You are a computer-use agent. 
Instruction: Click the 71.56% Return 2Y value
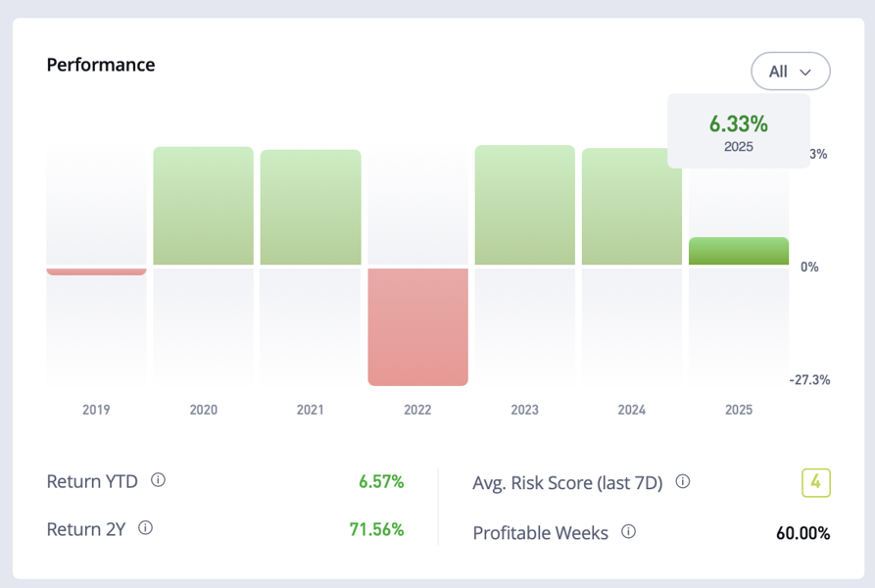376,529
